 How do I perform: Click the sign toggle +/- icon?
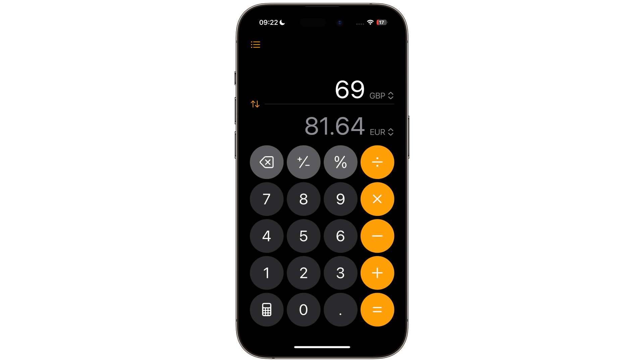[x=304, y=162]
